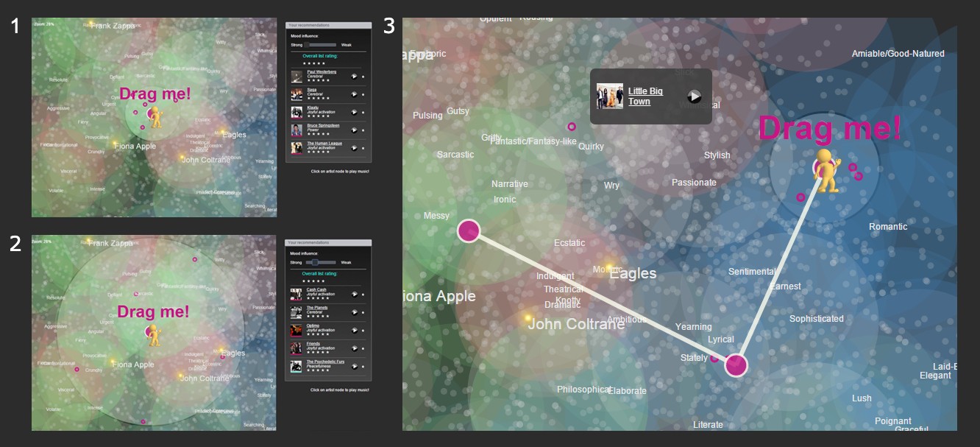Click the star icon beside Saga's play button
Viewport: 980px width, 447px height.
363,94
